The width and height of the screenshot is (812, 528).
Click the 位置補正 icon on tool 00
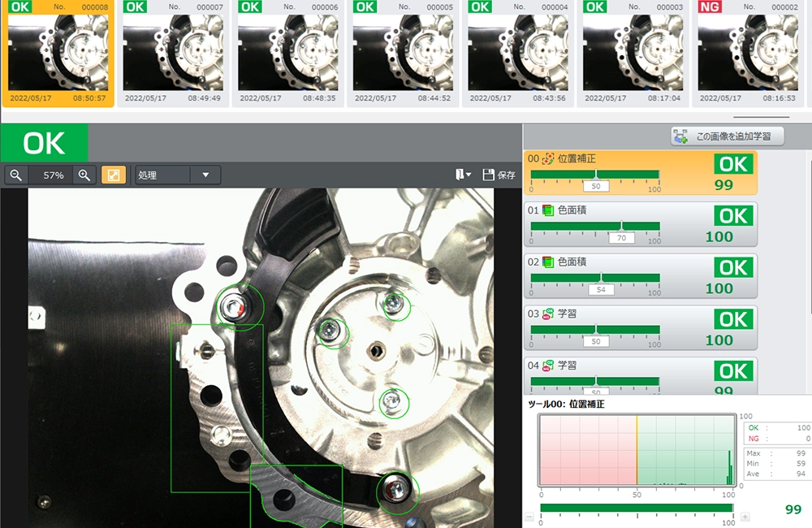click(548, 158)
